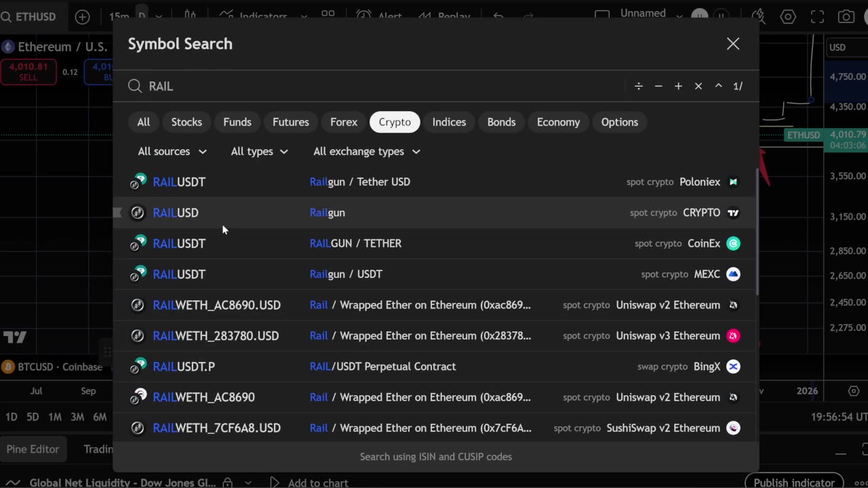Click the MEXC exchange logo icon
The width and height of the screenshot is (868, 488).
[x=733, y=274]
